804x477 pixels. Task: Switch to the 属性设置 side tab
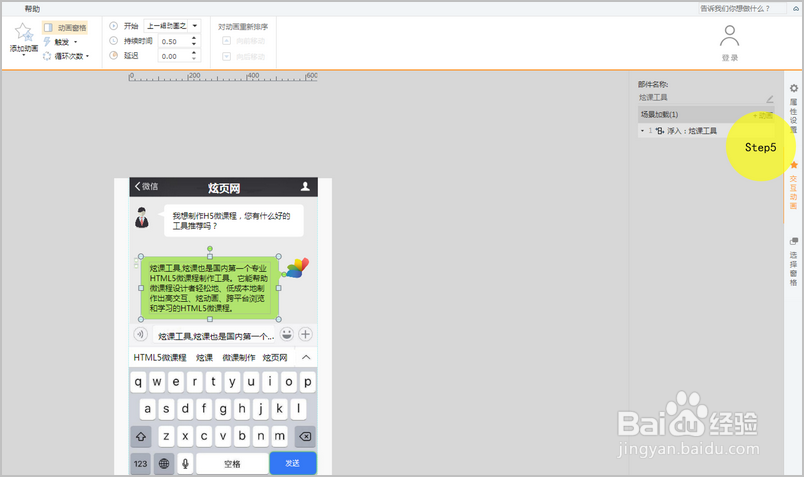pos(793,109)
